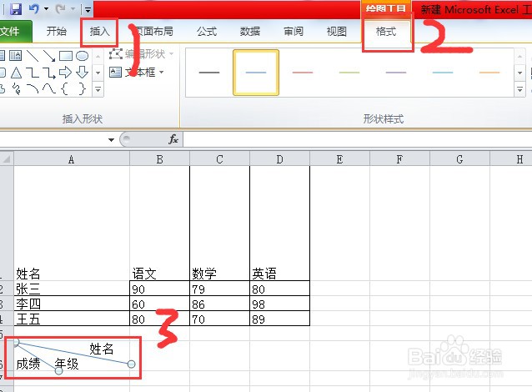Select the scribble freeform shape

16,89
